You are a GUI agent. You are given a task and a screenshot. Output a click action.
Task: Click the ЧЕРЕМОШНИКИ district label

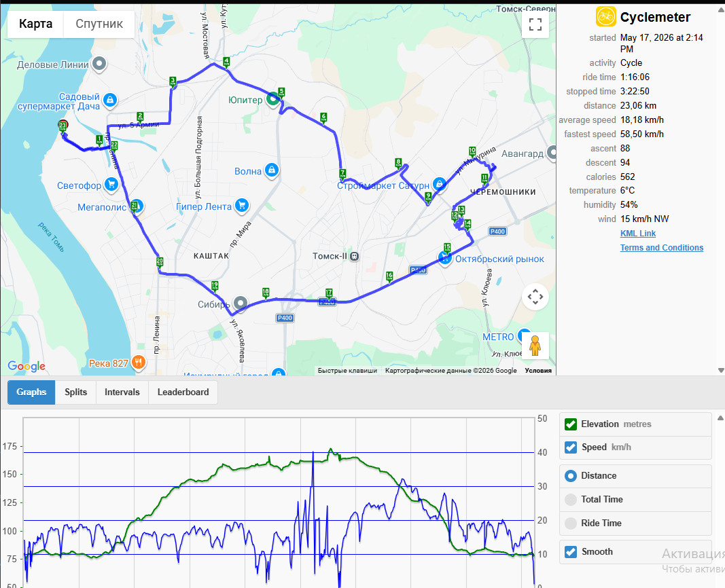click(503, 191)
